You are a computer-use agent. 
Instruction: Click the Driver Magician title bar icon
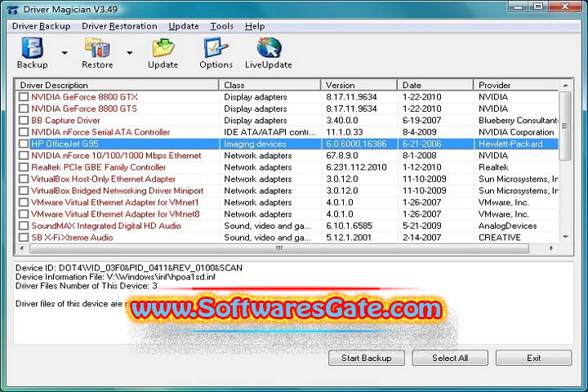[13, 9]
